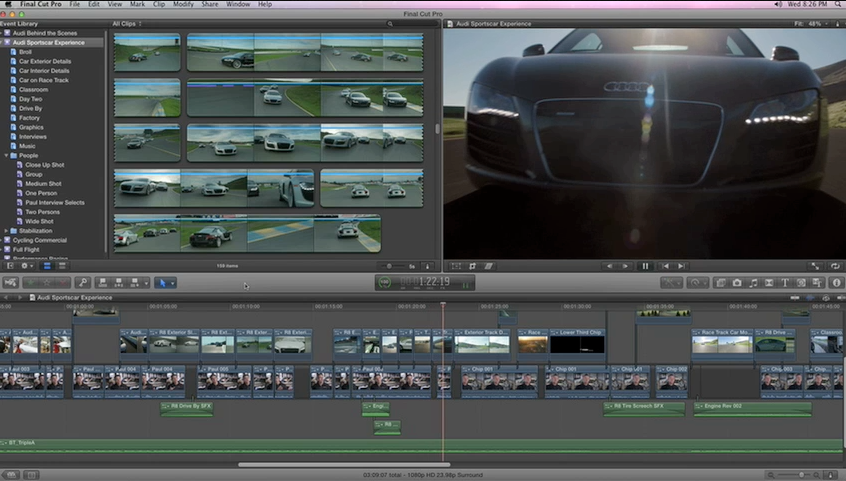Show the Generators browser
The image size is (846, 481).
pos(801,282)
